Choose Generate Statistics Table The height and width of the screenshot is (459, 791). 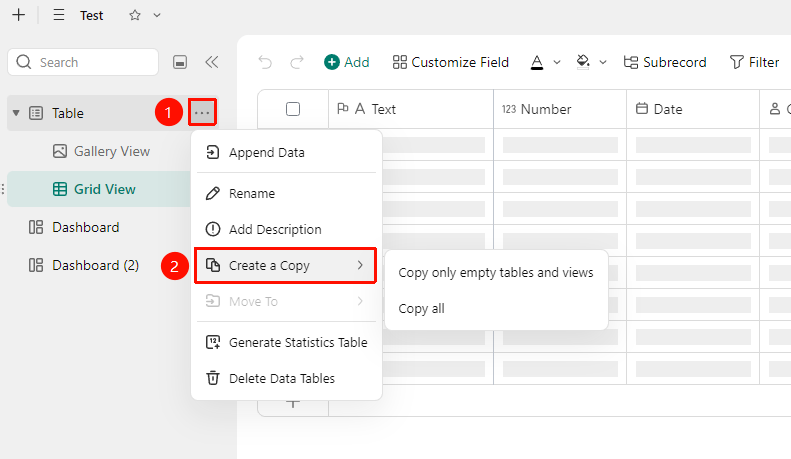pyautogui.click(x=286, y=342)
